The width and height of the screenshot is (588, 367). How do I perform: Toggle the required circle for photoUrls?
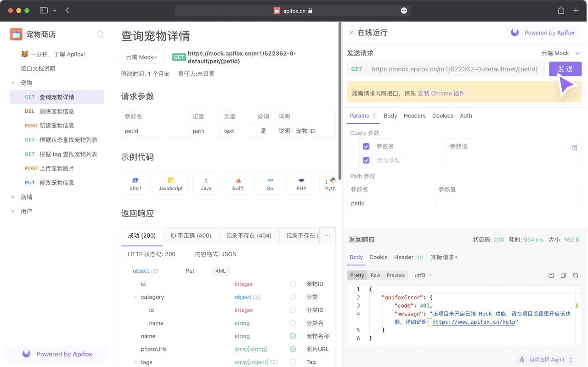coord(293,349)
